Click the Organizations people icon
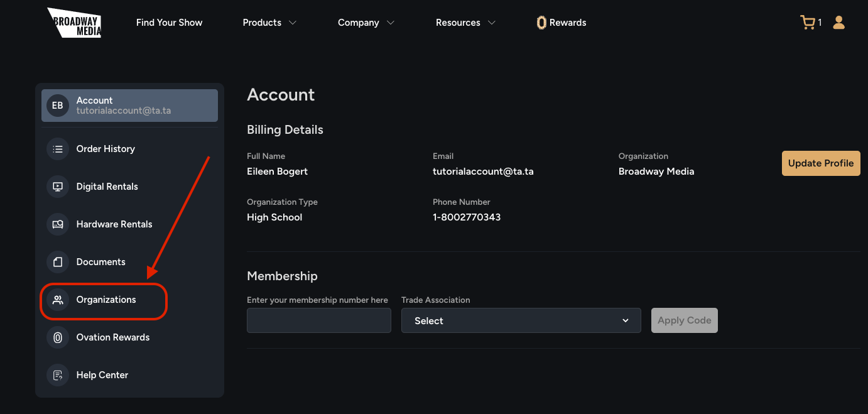This screenshot has width=868, height=414. coord(58,300)
